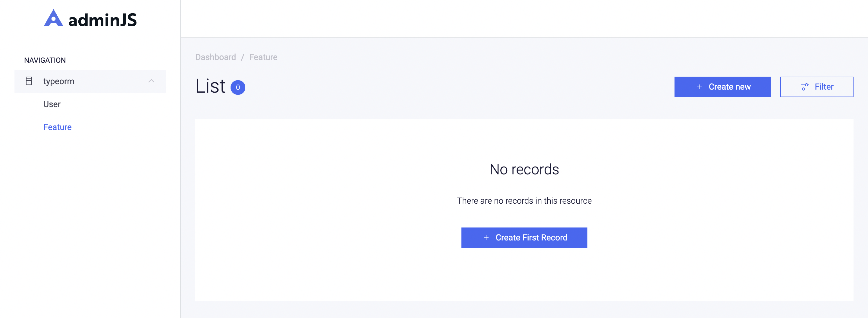The image size is (868, 318).
Task: Click the Create First Record button
Action: 524,238
